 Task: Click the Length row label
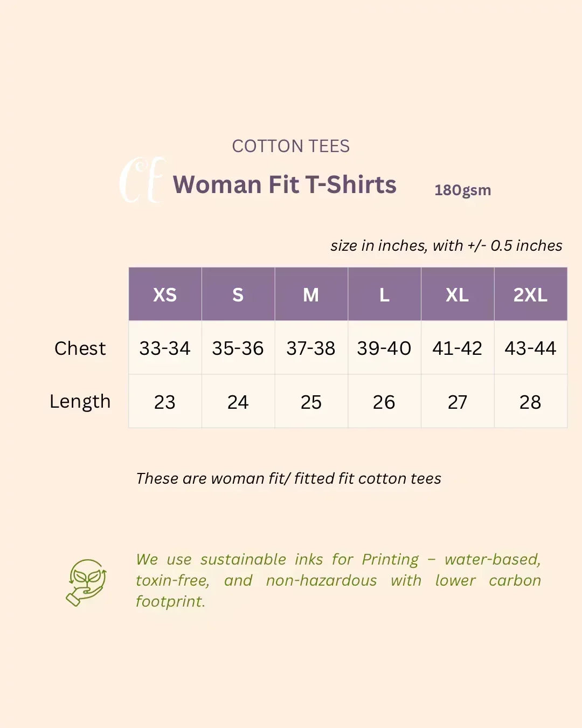click(x=80, y=402)
